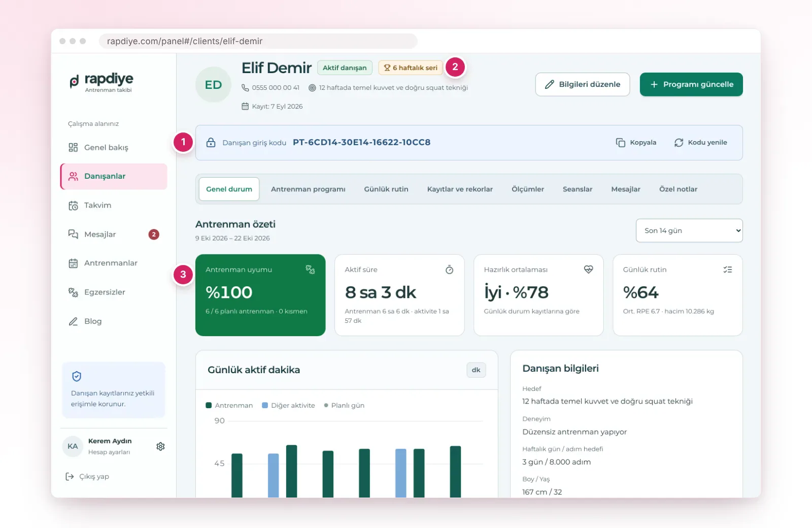Click Çıkış yap to log out
The height and width of the screenshot is (528, 812).
coord(87,476)
